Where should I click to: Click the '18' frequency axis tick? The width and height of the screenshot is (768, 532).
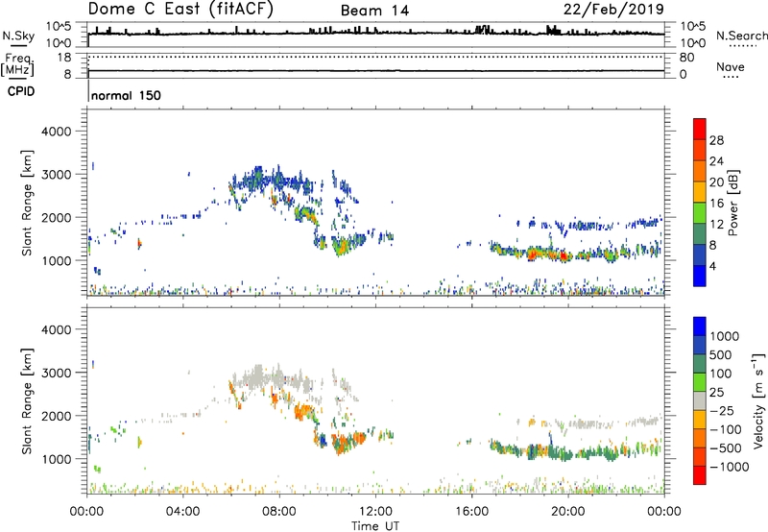(64, 58)
